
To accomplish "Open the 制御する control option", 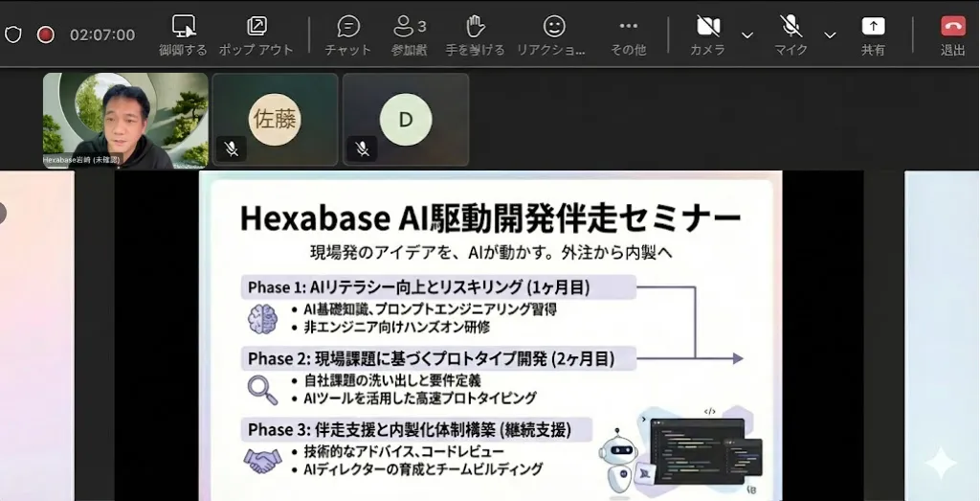I will 183,34.
